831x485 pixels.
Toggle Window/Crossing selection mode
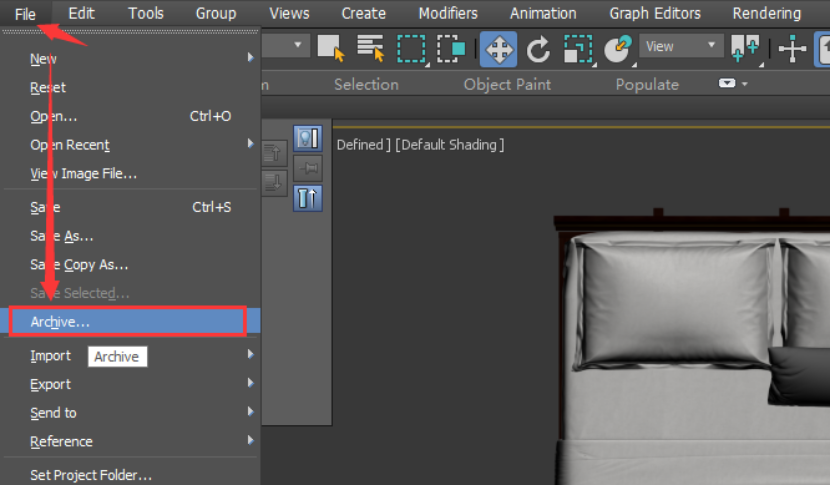[451, 47]
